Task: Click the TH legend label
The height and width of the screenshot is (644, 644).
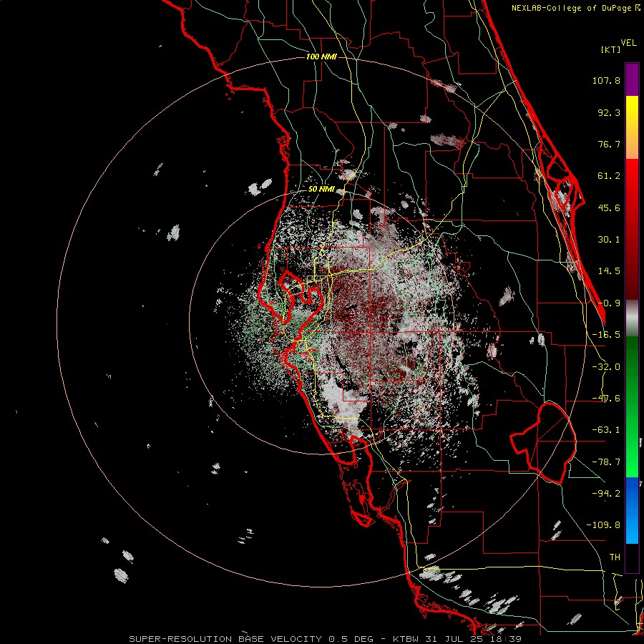Action: click(615, 557)
